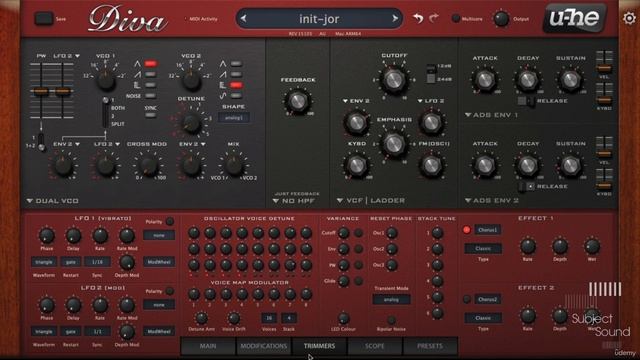Click the FEEDBACK knob
Viewport: 640px width, 360px height.
click(298, 100)
